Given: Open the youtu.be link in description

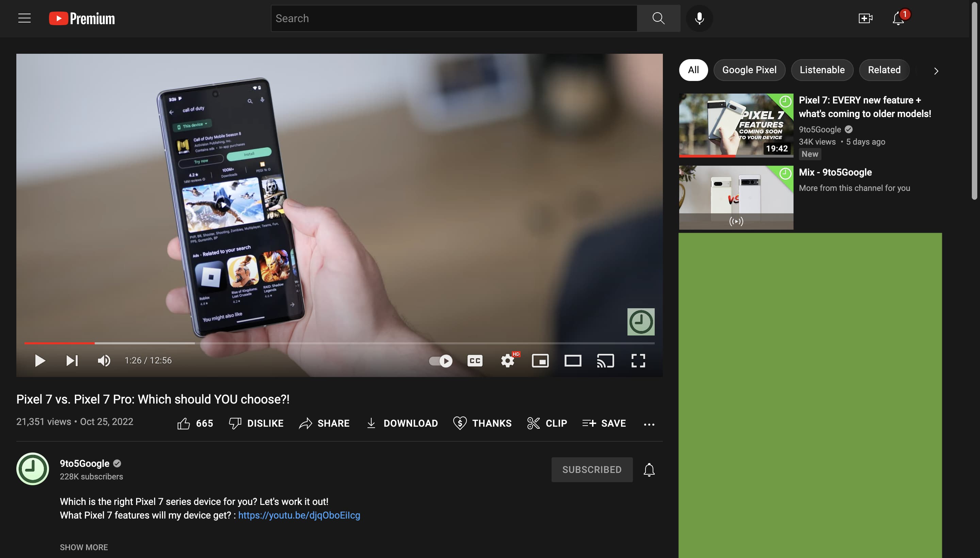Looking at the screenshot, I should [299, 515].
